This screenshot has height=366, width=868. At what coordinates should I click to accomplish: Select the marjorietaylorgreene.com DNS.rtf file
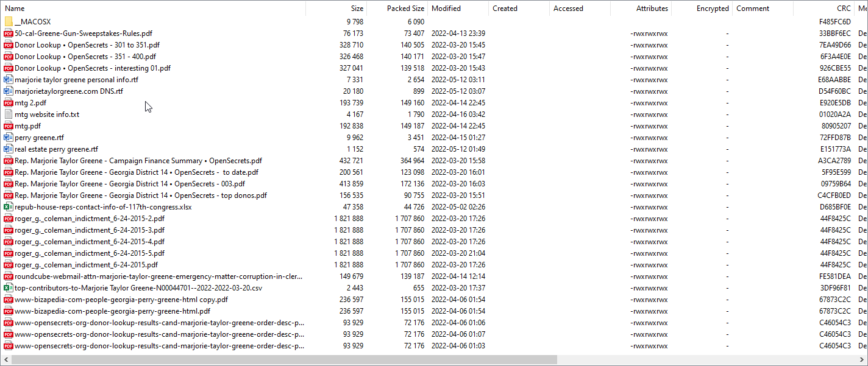tap(68, 91)
